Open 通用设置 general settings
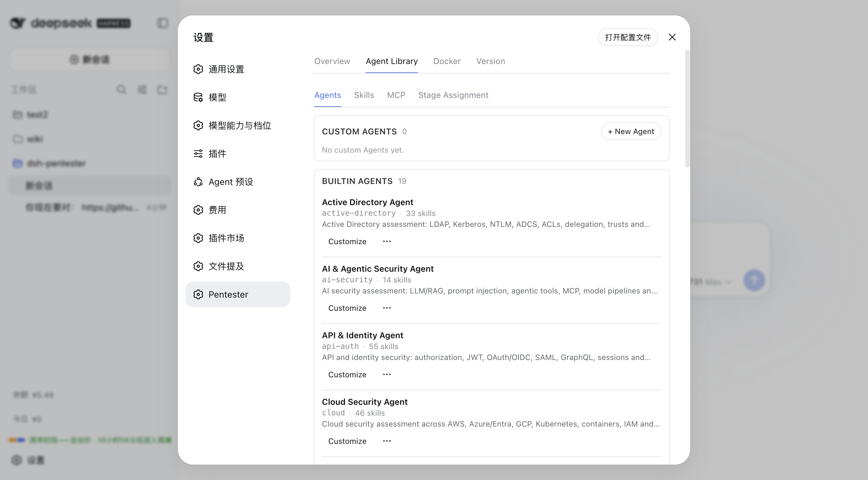The image size is (868, 480). [x=238, y=69]
